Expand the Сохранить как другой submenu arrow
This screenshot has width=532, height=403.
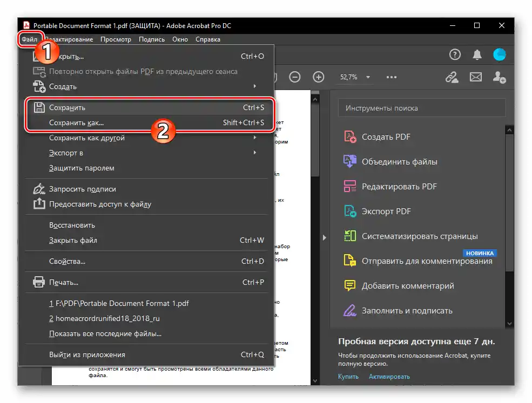(254, 137)
